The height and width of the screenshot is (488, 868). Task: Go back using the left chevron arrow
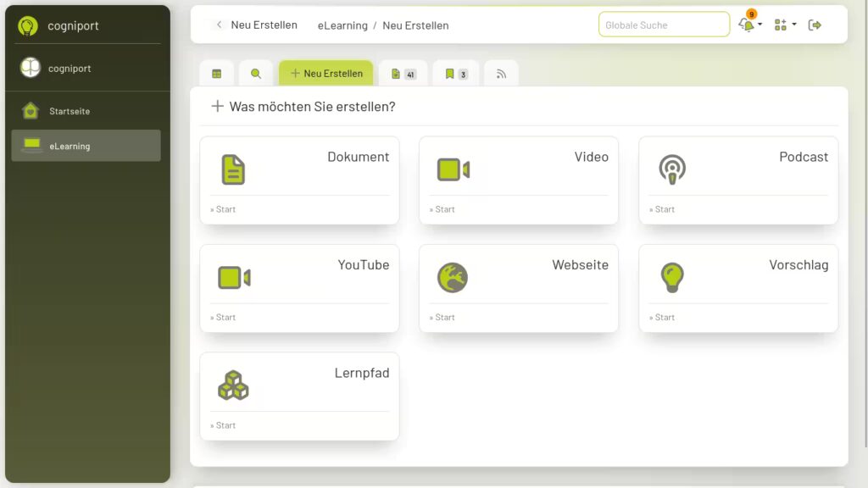click(x=220, y=25)
